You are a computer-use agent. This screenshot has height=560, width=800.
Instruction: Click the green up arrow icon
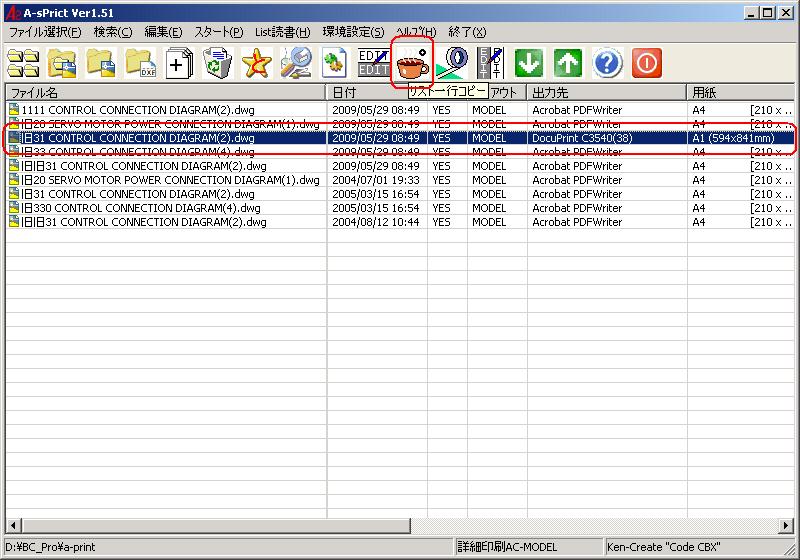(568, 63)
